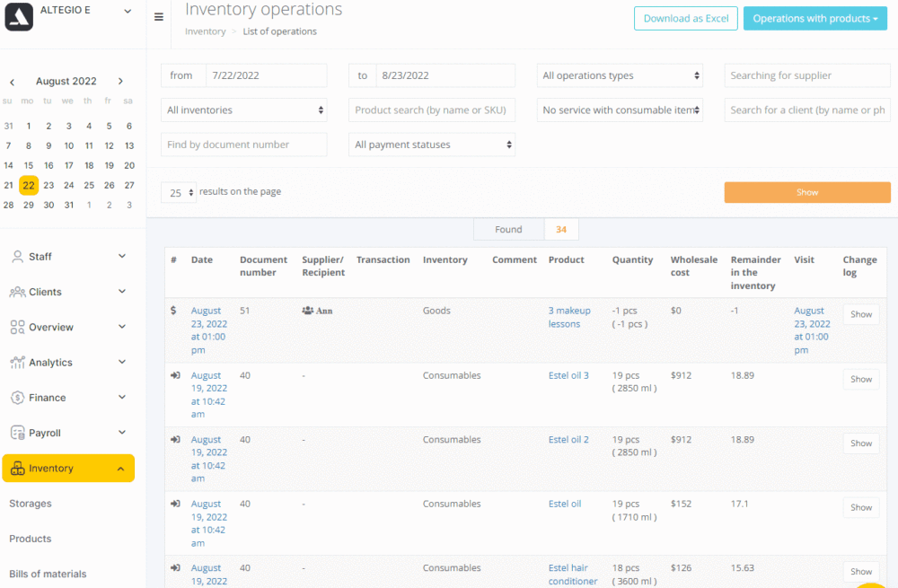Expand the Operations with products menu

coord(815,18)
